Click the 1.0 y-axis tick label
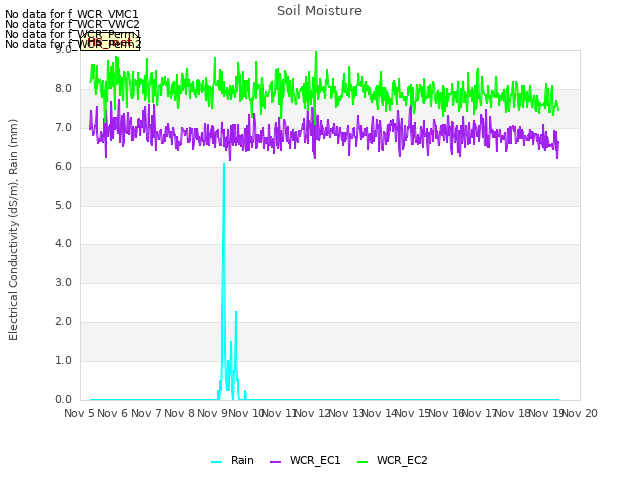The image size is (640, 480). tap(63, 360)
